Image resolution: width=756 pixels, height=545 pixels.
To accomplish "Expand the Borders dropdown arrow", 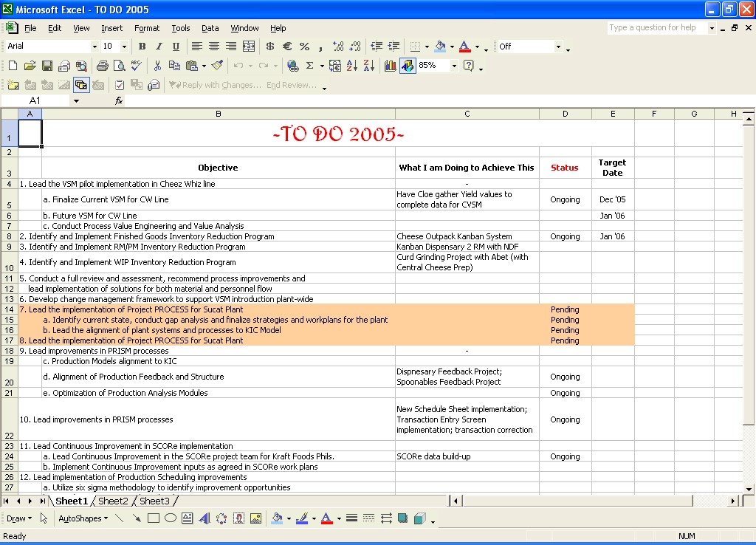I will tap(427, 47).
